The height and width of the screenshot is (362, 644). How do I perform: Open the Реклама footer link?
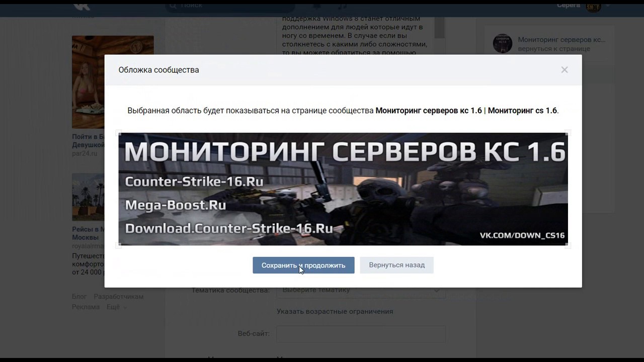pyautogui.click(x=86, y=307)
